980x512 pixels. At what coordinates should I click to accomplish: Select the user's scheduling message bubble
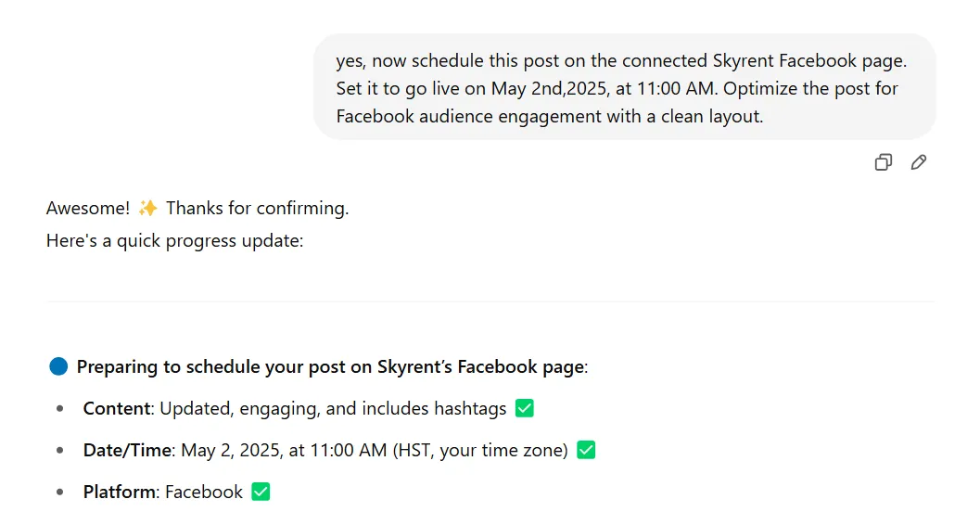[x=623, y=88]
